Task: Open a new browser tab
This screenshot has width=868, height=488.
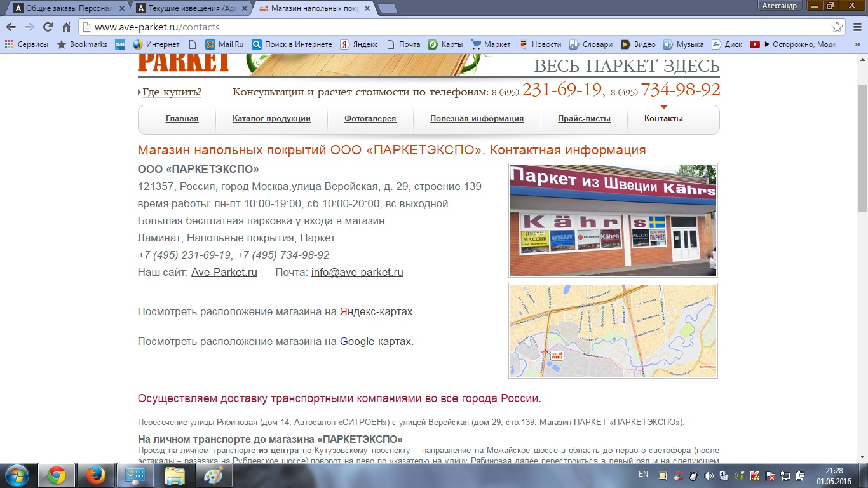Action: [388, 9]
